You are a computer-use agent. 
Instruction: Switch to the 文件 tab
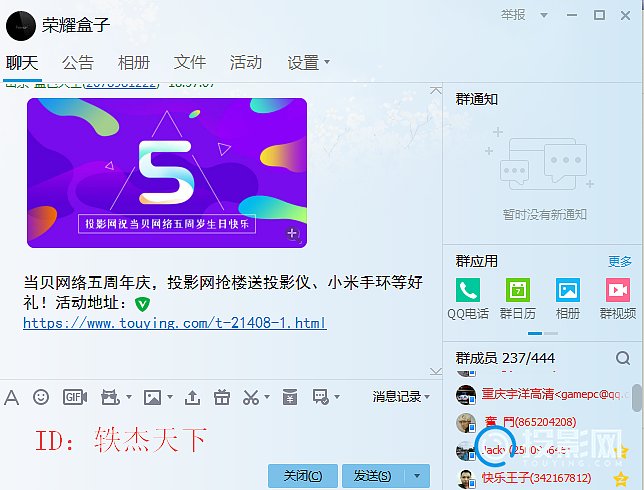point(190,63)
